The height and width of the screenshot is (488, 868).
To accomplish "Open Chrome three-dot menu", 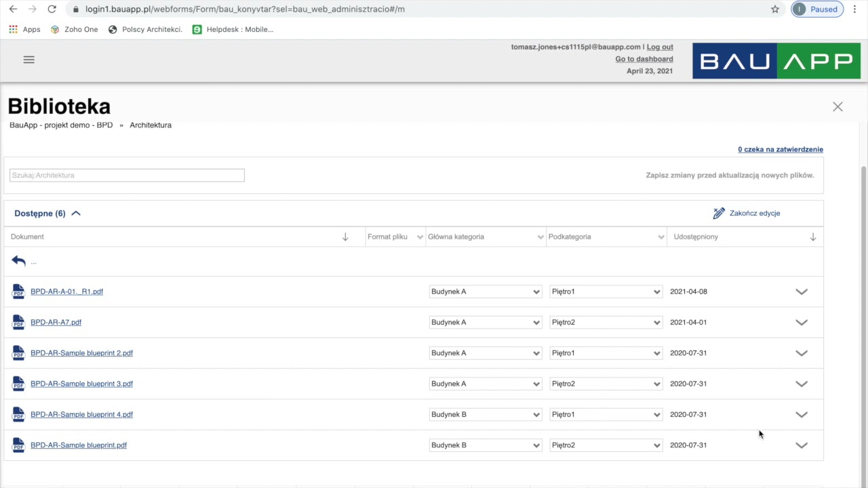I will pyautogui.click(x=854, y=9).
